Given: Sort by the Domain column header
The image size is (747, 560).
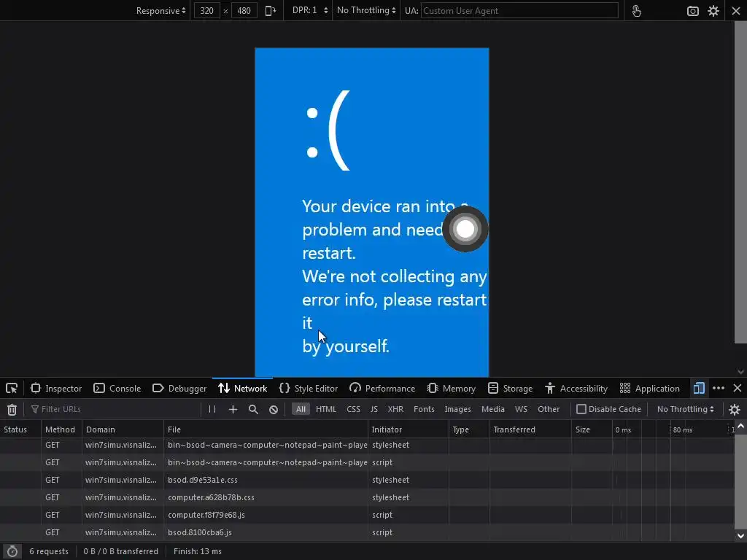Looking at the screenshot, I should 123,429.
